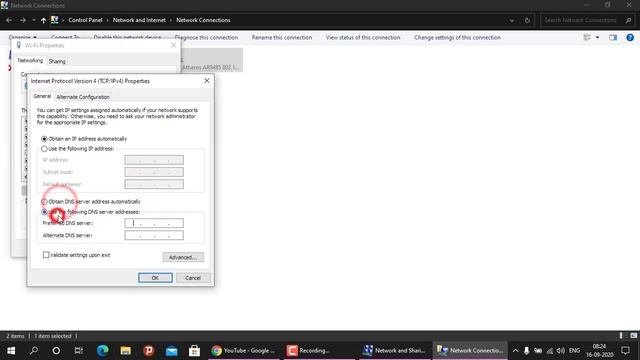640x360 pixels.
Task: Open the Organize menu
Action: [22, 37]
